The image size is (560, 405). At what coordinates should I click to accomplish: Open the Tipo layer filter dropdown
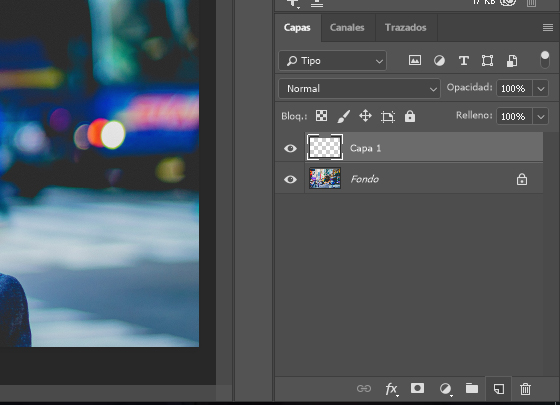click(x=332, y=61)
